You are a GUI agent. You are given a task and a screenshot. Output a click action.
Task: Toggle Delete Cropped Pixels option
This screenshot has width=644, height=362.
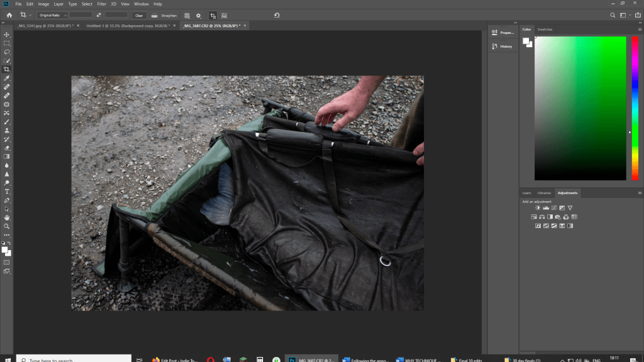pyautogui.click(x=213, y=15)
